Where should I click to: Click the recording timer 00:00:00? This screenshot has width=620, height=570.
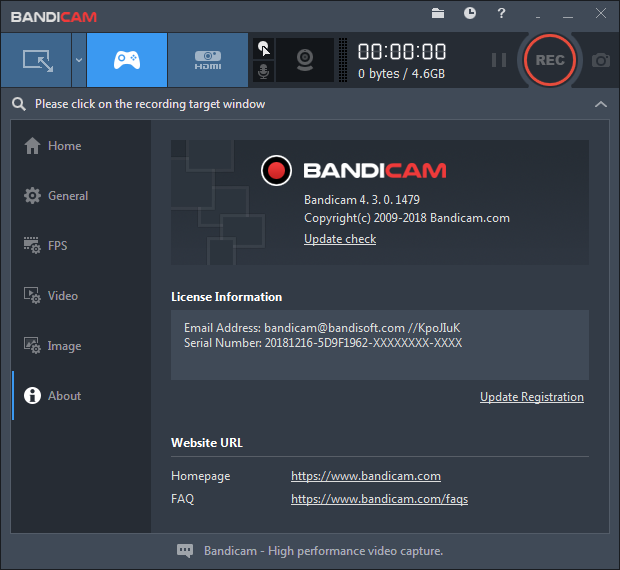coord(402,52)
